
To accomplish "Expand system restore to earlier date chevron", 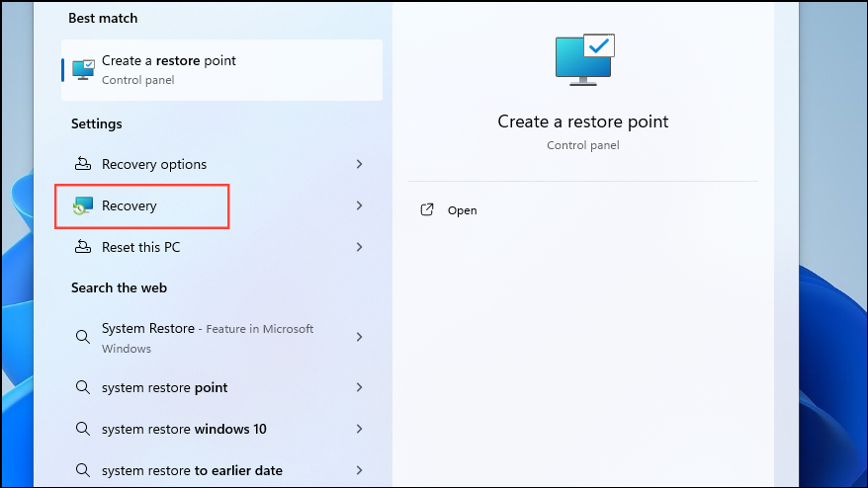I will point(359,470).
